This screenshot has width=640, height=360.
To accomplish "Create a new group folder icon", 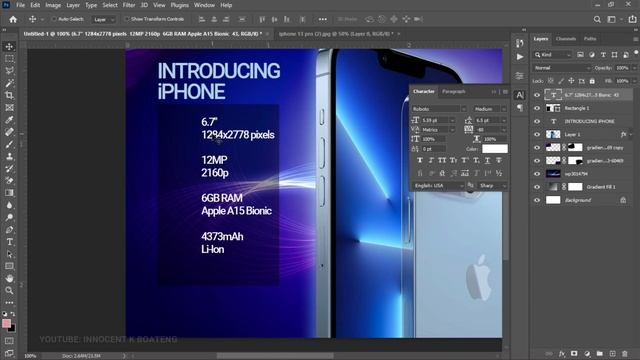I will 600,353.
